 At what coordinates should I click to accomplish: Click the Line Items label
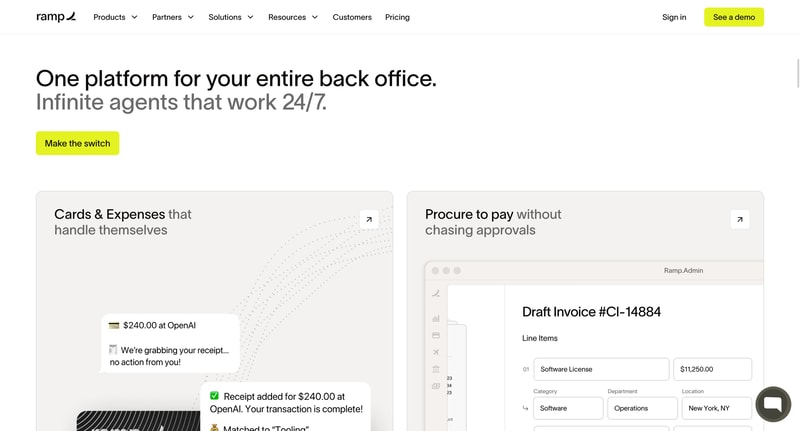pyautogui.click(x=540, y=338)
